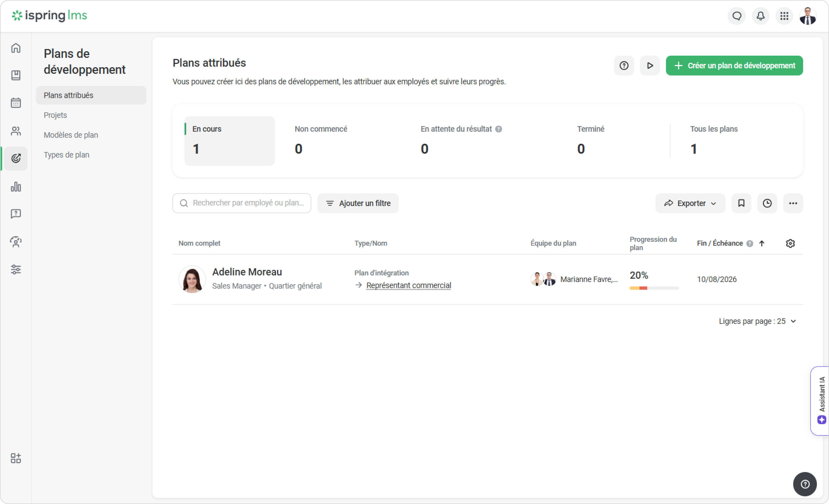Open saved filters bookmark icon
Image resolution: width=829 pixels, height=504 pixels.
point(741,203)
